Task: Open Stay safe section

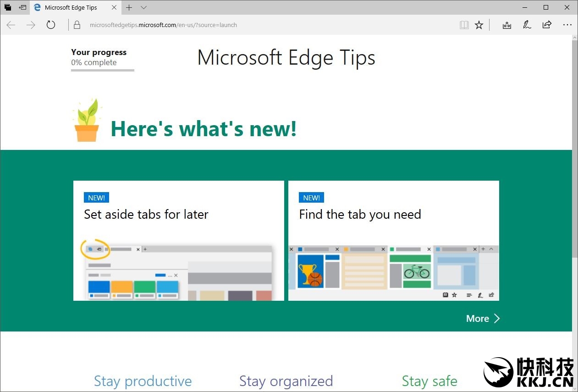Action: point(429,381)
